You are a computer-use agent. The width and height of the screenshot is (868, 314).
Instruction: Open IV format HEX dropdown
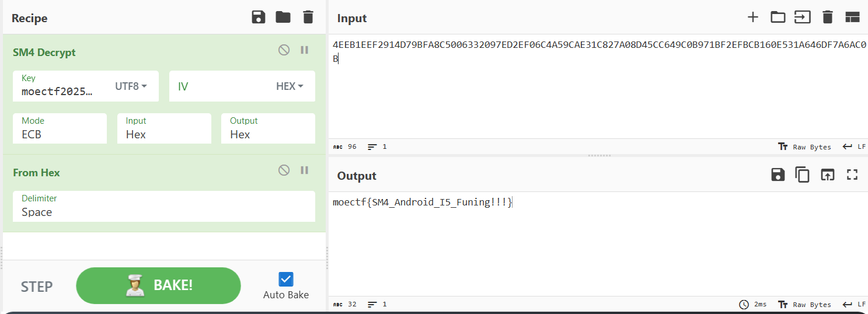coord(290,86)
